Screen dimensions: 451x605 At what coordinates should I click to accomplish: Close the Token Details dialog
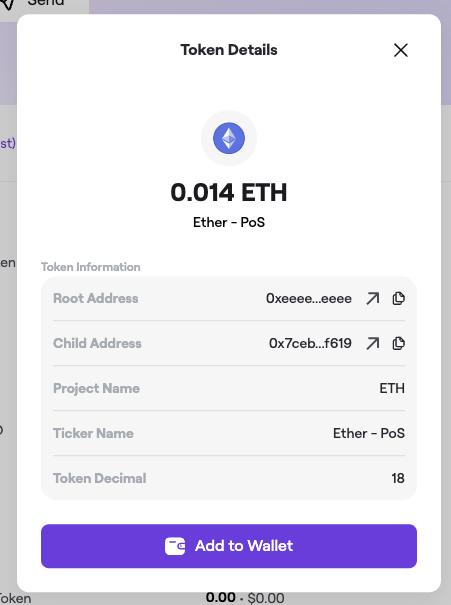[x=400, y=50]
